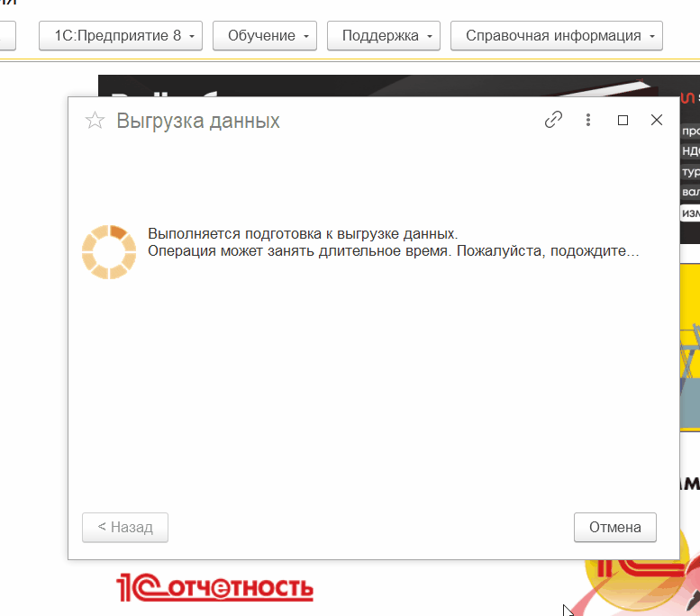Go back with the Назад button
The width and height of the screenshot is (700, 616).
coord(125,527)
